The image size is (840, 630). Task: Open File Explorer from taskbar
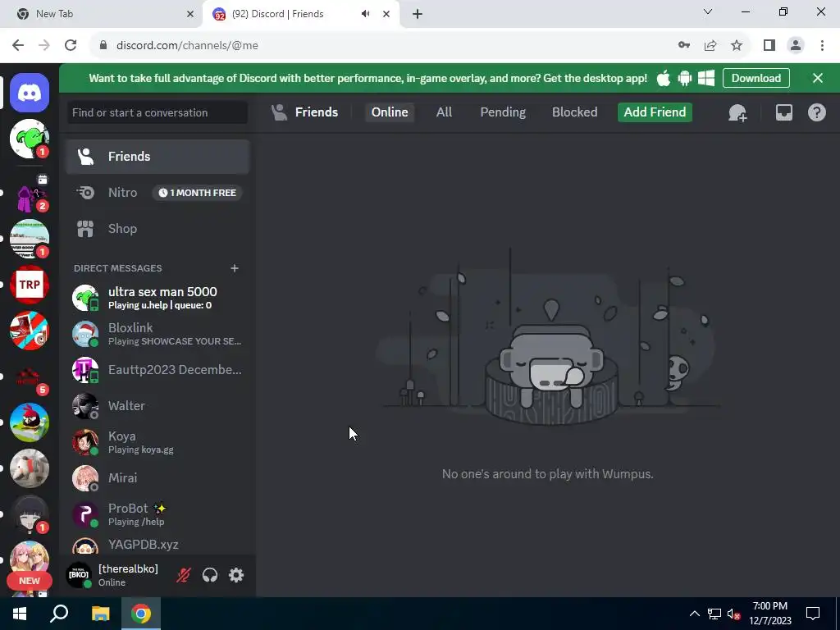click(x=100, y=614)
